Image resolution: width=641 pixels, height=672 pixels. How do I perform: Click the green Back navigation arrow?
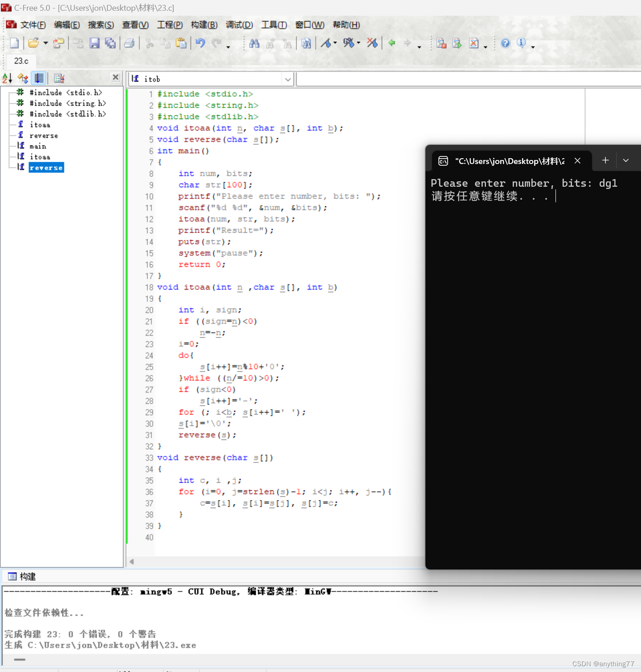(x=392, y=43)
